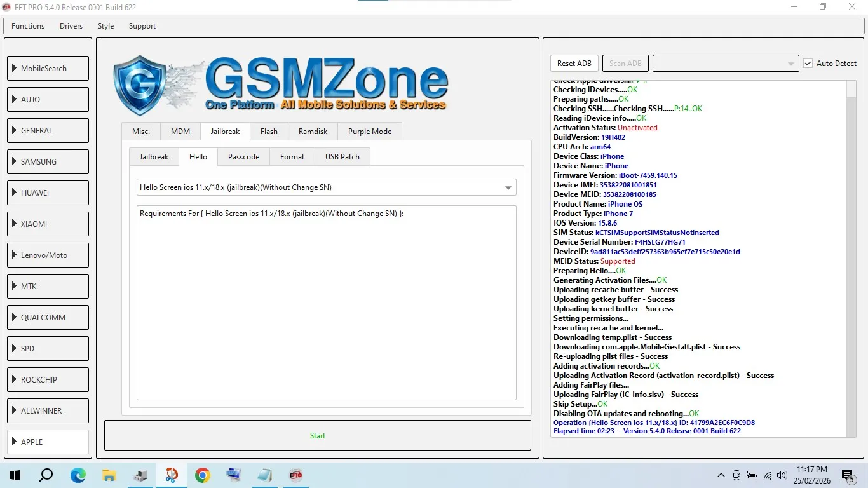Toggle the Auto Detect checkbox
Screen dimensions: 868x488
[x=808, y=64]
